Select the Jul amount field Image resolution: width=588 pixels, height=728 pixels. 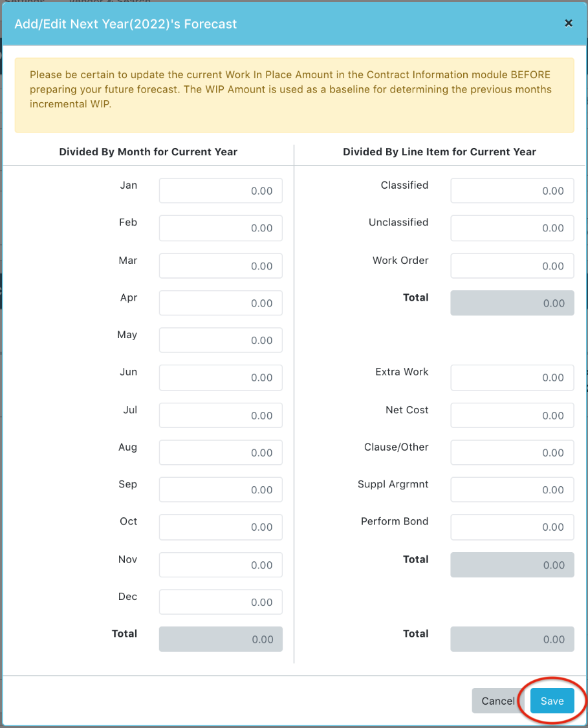[x=221, y=415]
